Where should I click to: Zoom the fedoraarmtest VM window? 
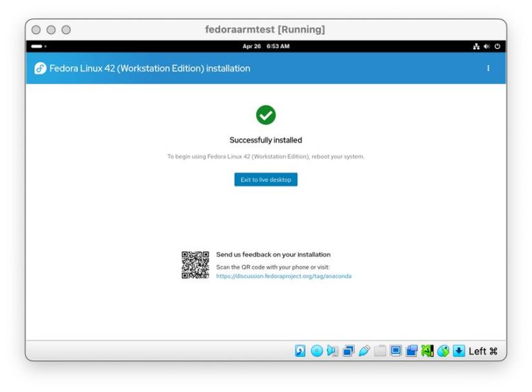(66, 30)
